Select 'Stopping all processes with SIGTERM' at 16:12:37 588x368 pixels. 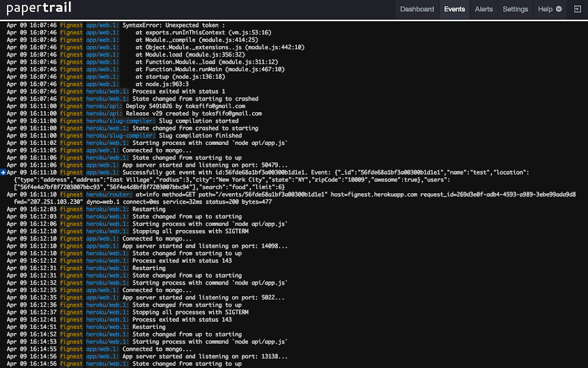click(191, 312)
